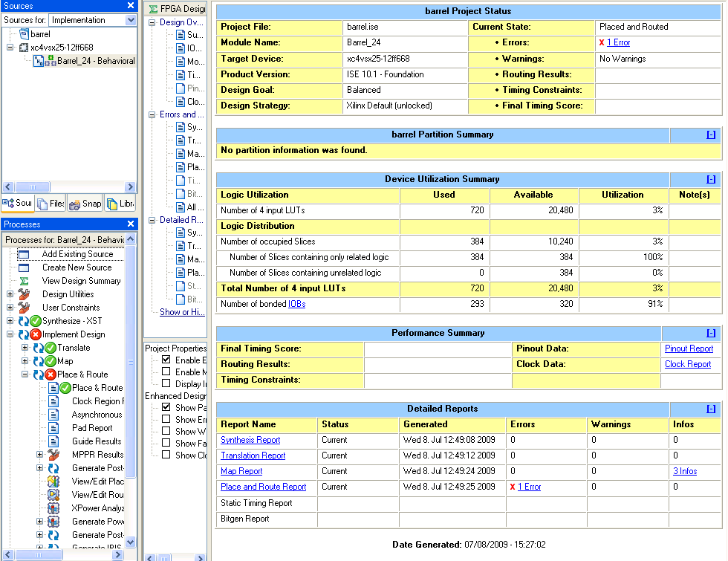Open the Pinout Report link
728x561 pixels.
[x=689, y=348]
